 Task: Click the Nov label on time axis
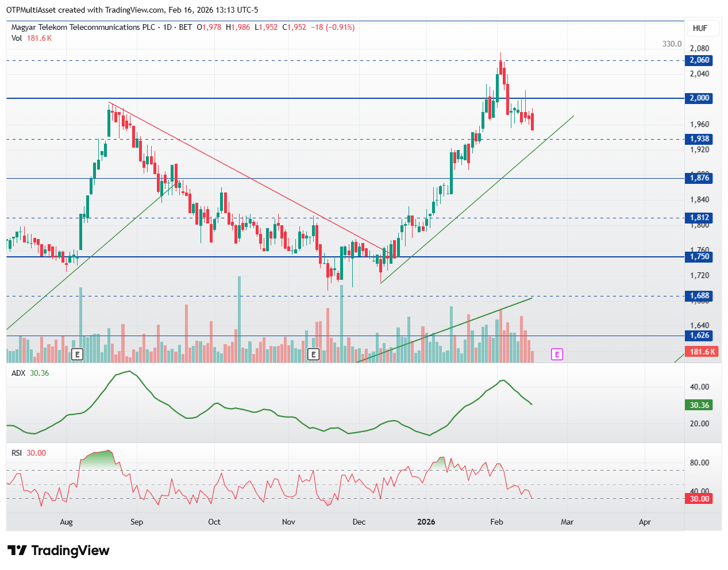pos(288,522)
